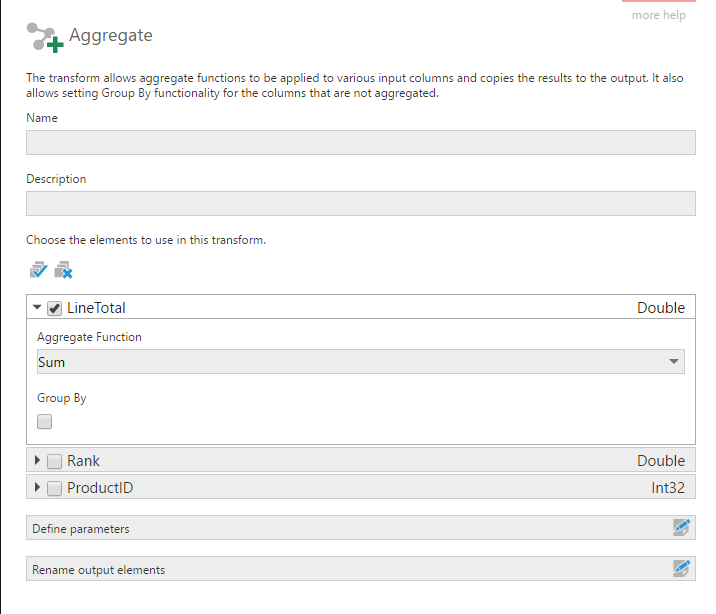Open the Aggregate Function dropdown
The image size is (716, 614).
(x=360, y=362)
